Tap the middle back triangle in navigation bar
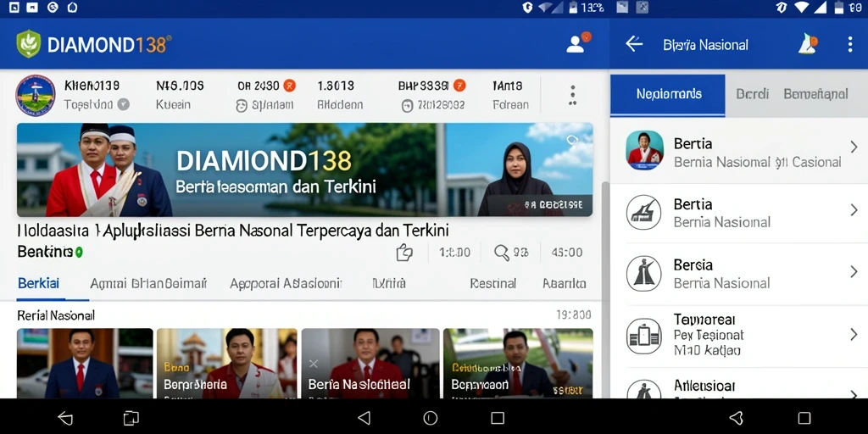 pos(364,418)
